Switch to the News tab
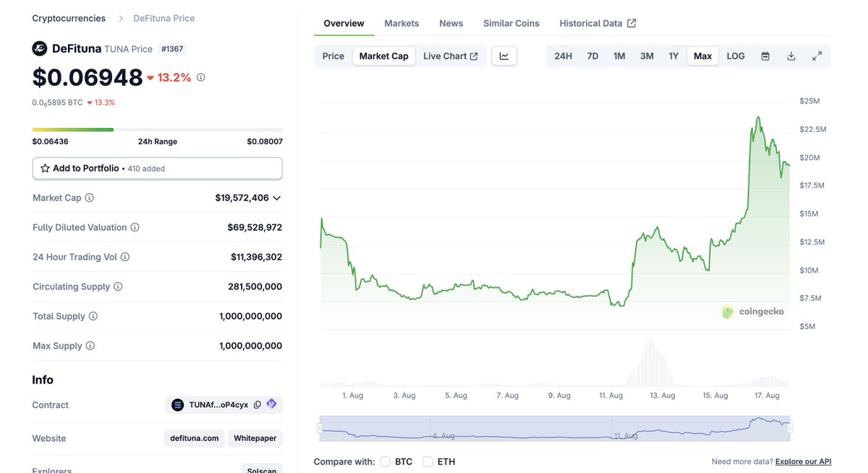This screenshot has height=473, width=868. click(451, 23)
